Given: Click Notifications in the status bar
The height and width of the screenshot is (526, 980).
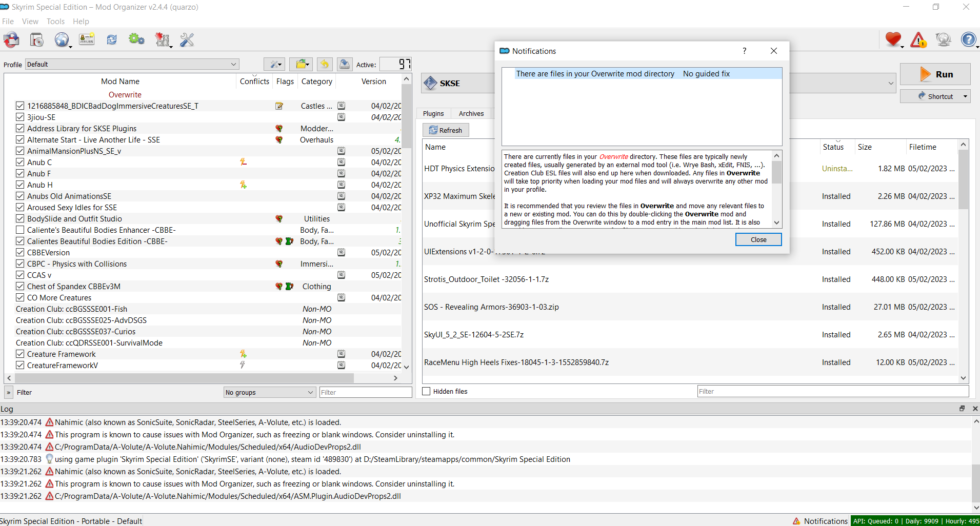Looking at the screenshot, I should tap(821, 521).
